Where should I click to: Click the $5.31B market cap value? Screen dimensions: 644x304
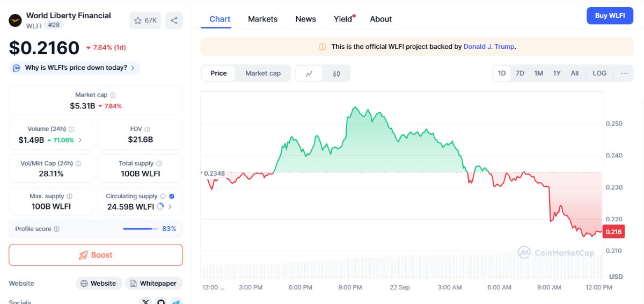(x=83, y=106)
